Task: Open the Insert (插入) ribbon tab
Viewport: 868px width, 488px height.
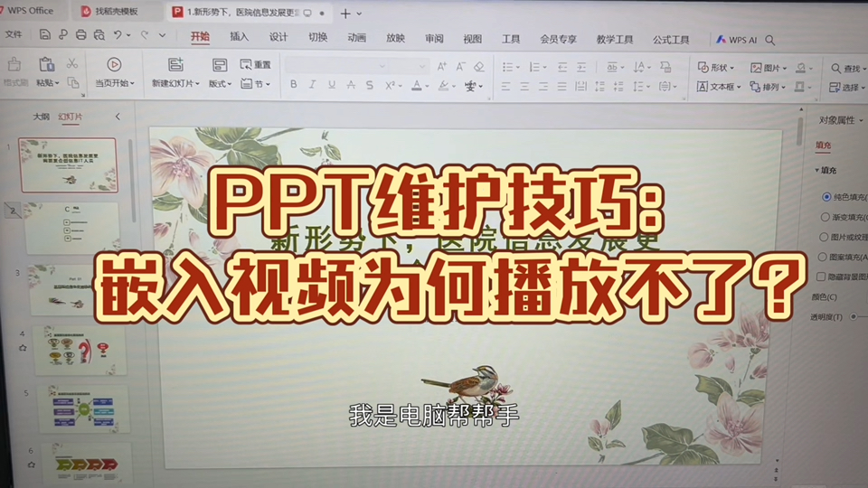Action: [x=239, y=36]
